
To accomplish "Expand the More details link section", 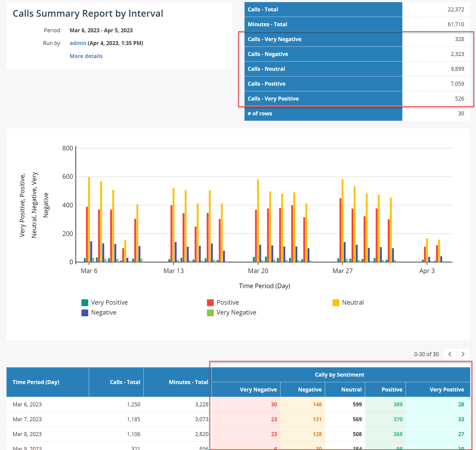I will pos(86,55).
